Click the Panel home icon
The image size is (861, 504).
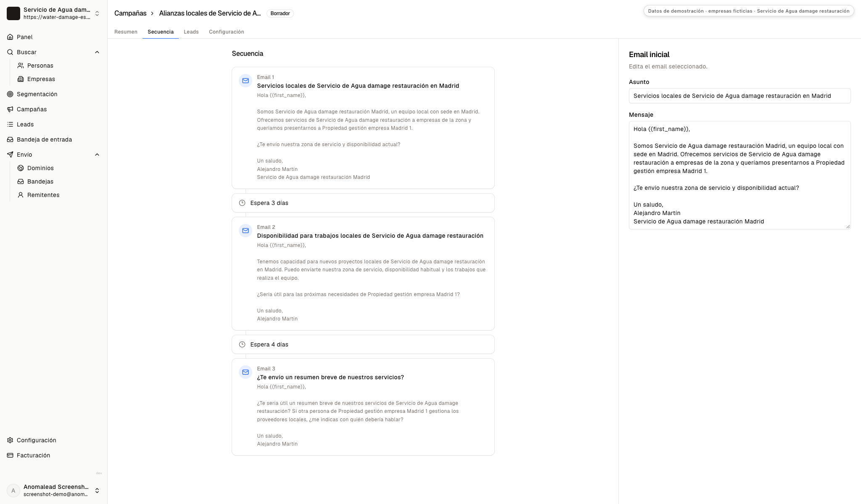point(10,37)
